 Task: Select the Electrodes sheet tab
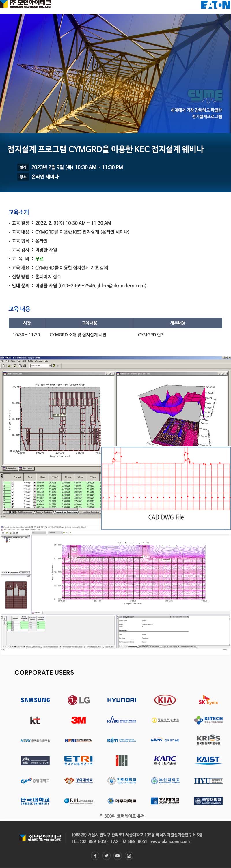[48, 512]
